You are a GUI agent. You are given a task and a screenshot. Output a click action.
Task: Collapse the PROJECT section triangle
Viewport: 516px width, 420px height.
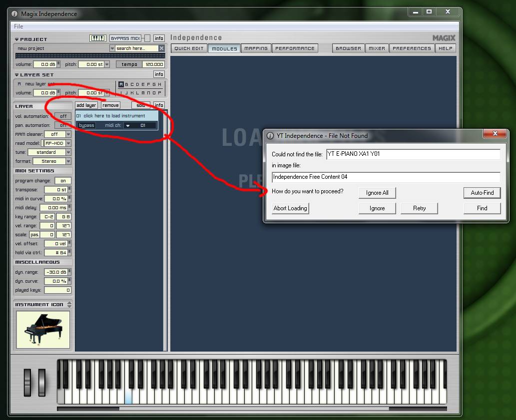(x=16, y=39)
